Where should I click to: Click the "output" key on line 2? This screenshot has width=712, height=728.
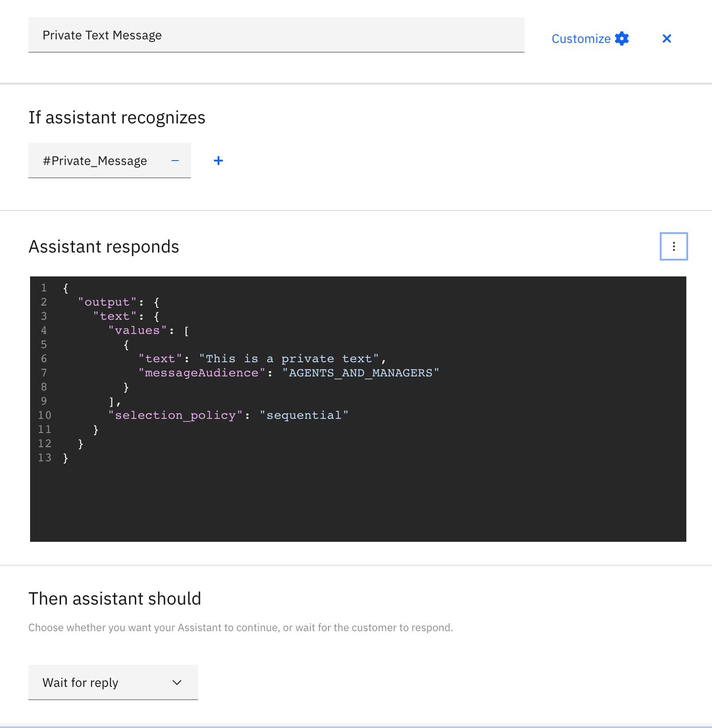(x=107, y=302)
